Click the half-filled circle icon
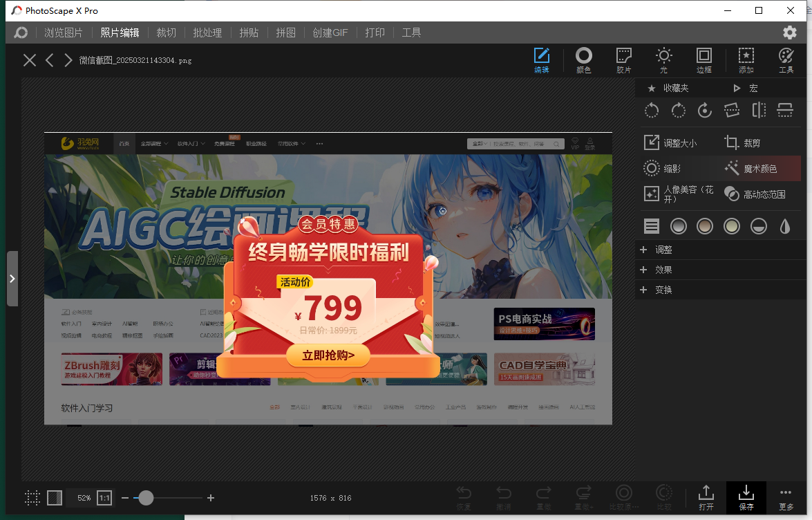This screenshot has width=812, height=520. pos(759,226)
